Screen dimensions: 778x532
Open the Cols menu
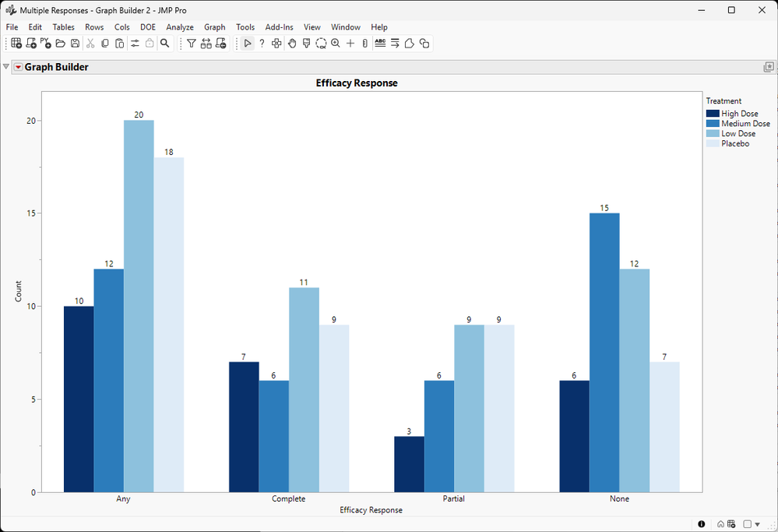tap(122, 27)
